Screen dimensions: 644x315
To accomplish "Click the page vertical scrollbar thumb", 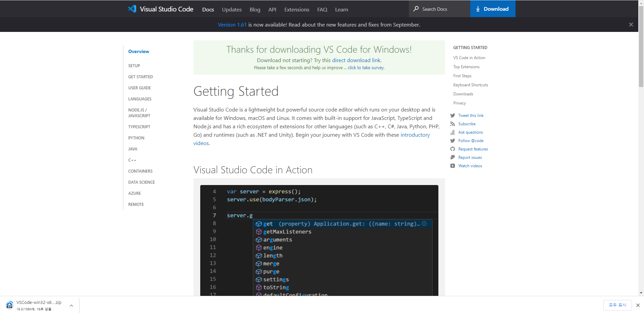I will click(x=641, y=46).
